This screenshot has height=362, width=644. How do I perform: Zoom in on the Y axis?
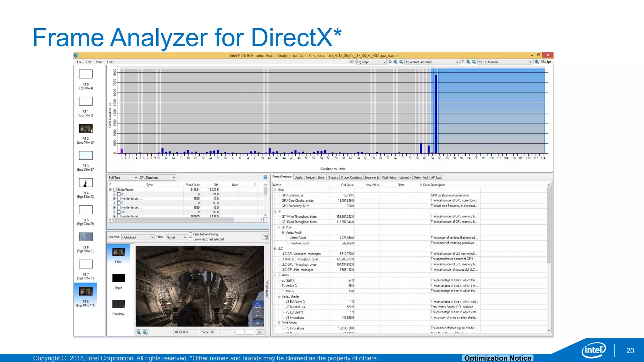point(468,62)
